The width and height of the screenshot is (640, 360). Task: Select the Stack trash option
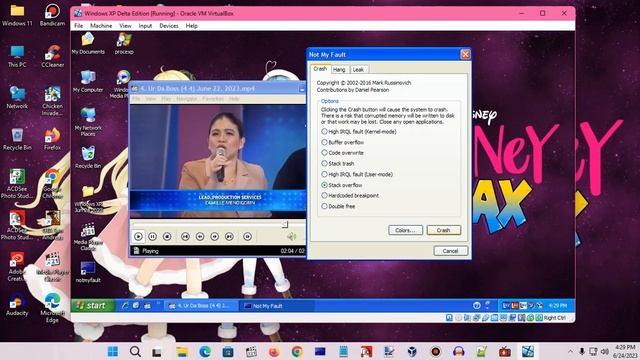pos(338,164)
